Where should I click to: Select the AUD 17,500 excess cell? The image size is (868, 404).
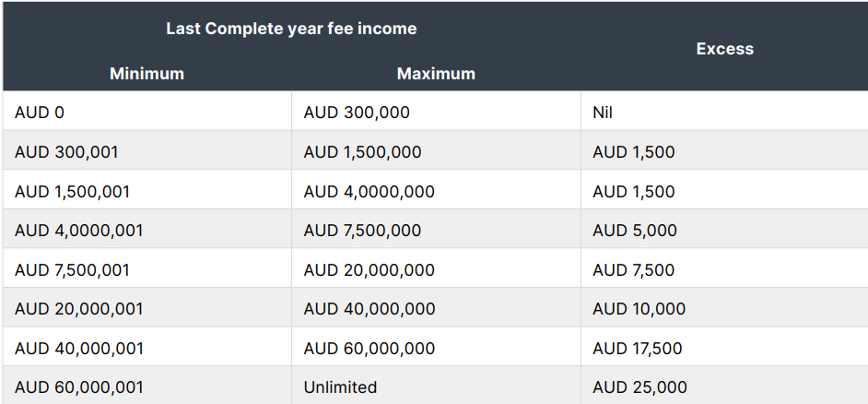pos(637,349)
